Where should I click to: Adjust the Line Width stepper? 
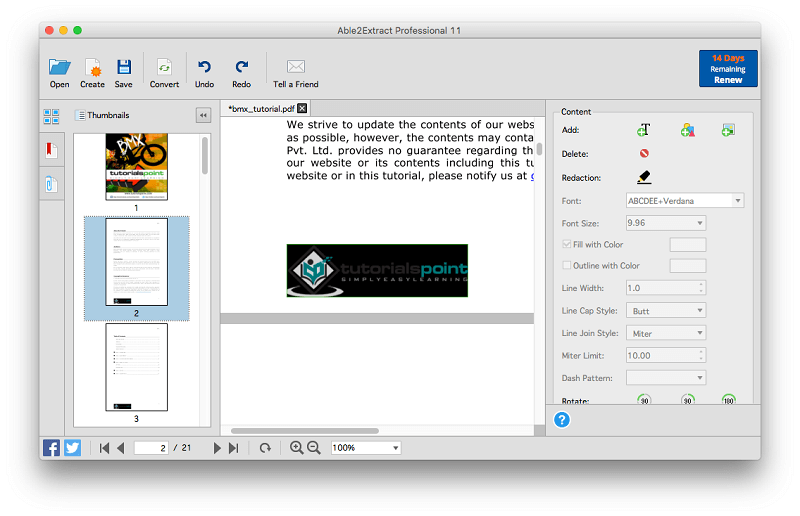point(701,288)
